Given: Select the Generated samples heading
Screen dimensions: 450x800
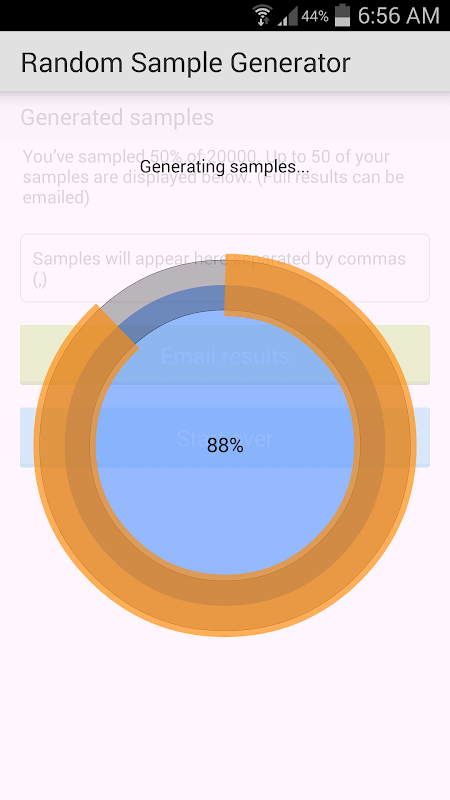Looking at the screenshot, I should pyautogui.click(x=117, y=117).
